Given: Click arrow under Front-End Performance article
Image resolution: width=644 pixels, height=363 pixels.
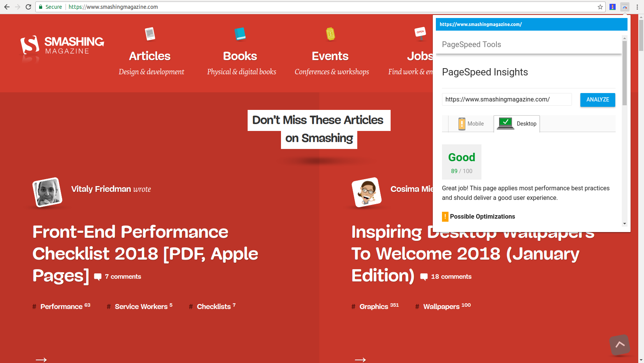Looking at the screenshot, I should 41,360.
